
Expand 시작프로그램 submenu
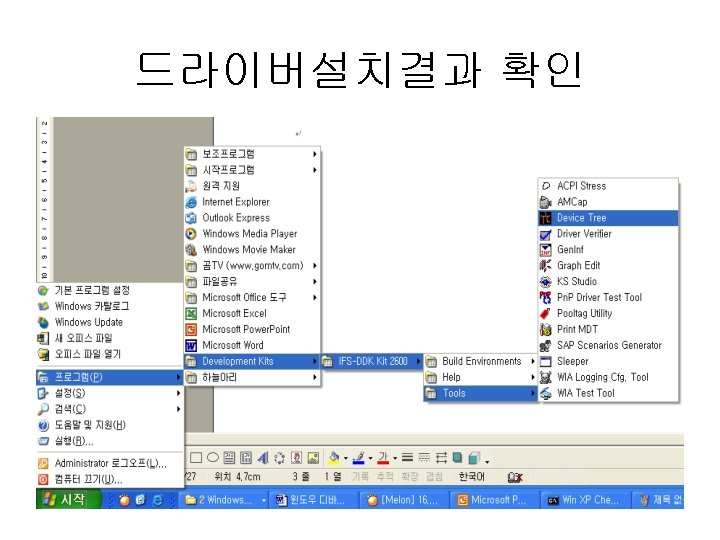click(x=252, y=170)
